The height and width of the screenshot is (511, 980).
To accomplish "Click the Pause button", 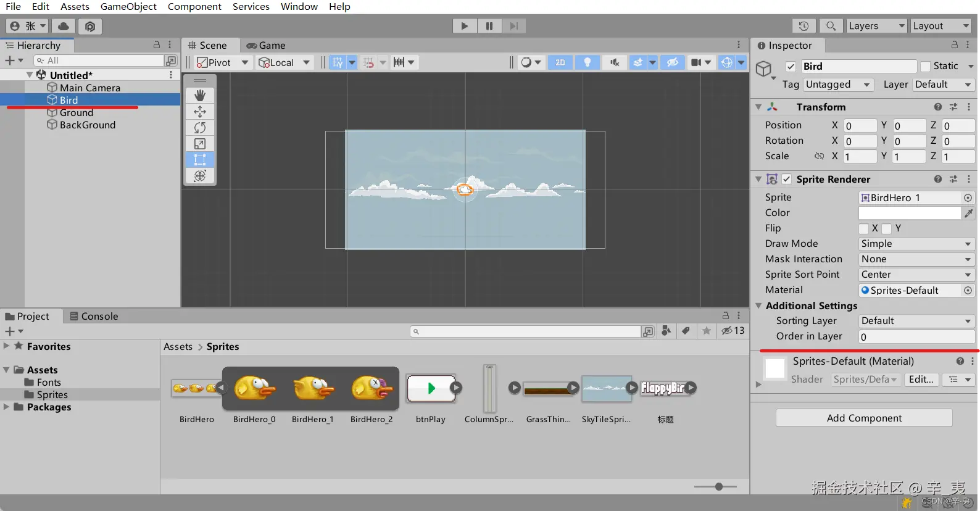I will 489,26.
